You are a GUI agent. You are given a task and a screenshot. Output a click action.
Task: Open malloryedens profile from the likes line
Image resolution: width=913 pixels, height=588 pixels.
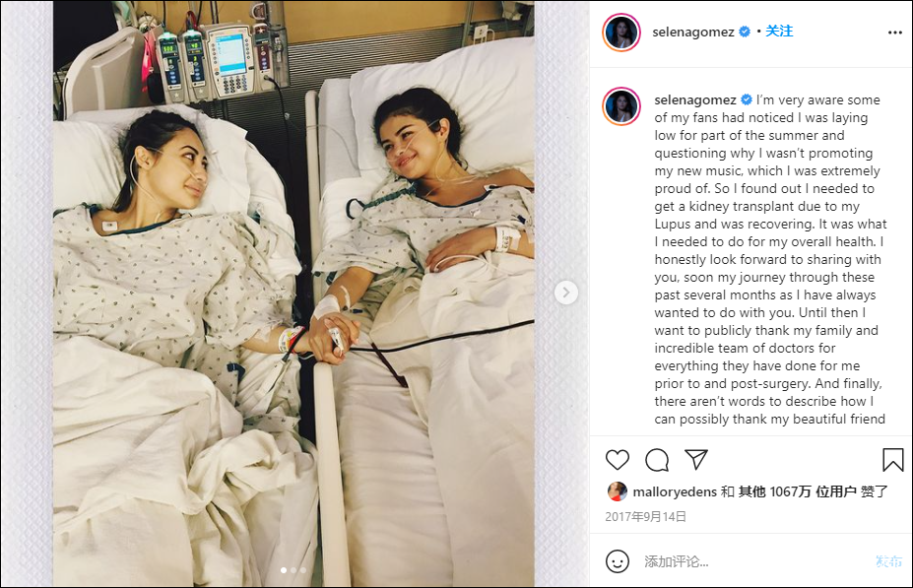(x=675, y=491)
